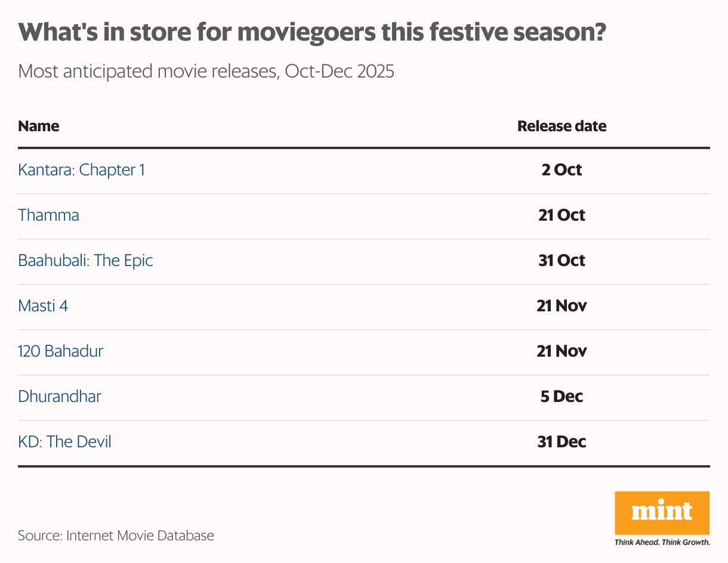
Task: Click the Source: Internet Movie Database text
Action: point(116,536)
